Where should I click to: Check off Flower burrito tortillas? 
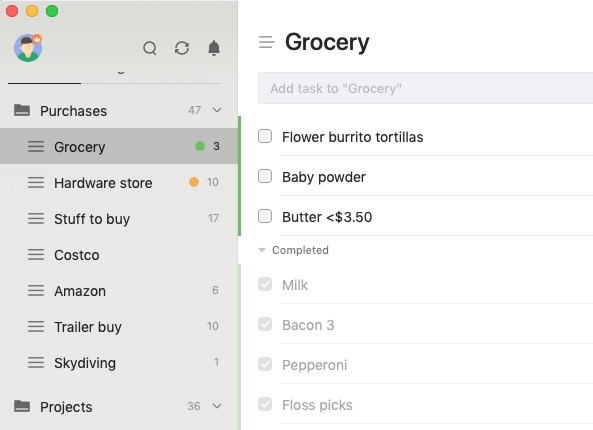(265, 136)
